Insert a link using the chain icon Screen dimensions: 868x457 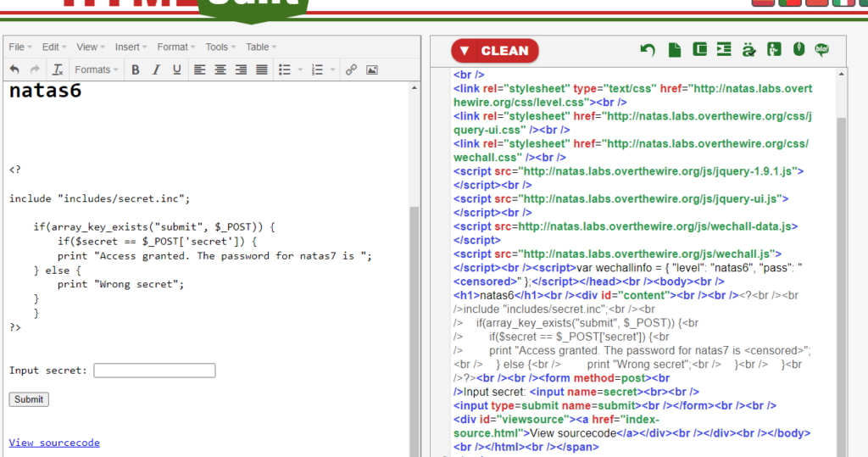point(351,70)
